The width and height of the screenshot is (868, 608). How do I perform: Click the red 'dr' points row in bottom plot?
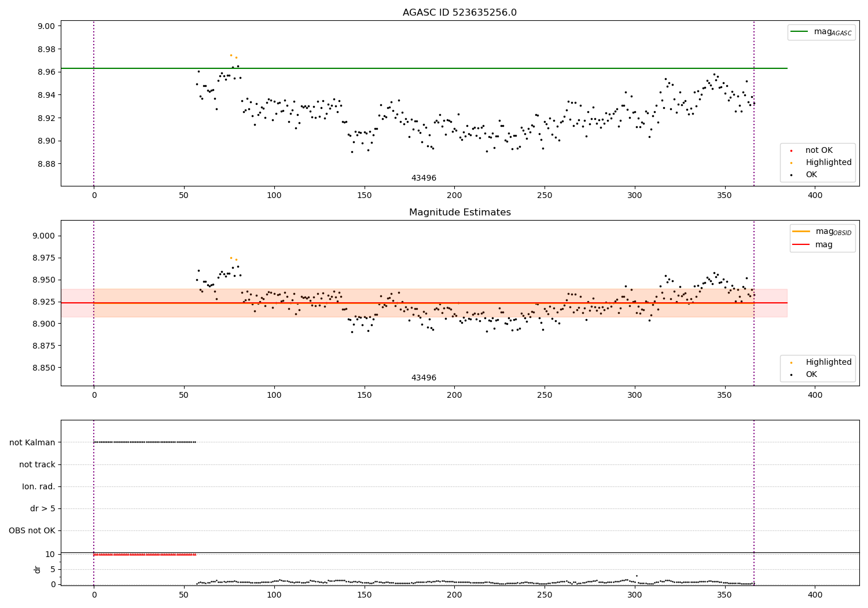click(145, 555)
